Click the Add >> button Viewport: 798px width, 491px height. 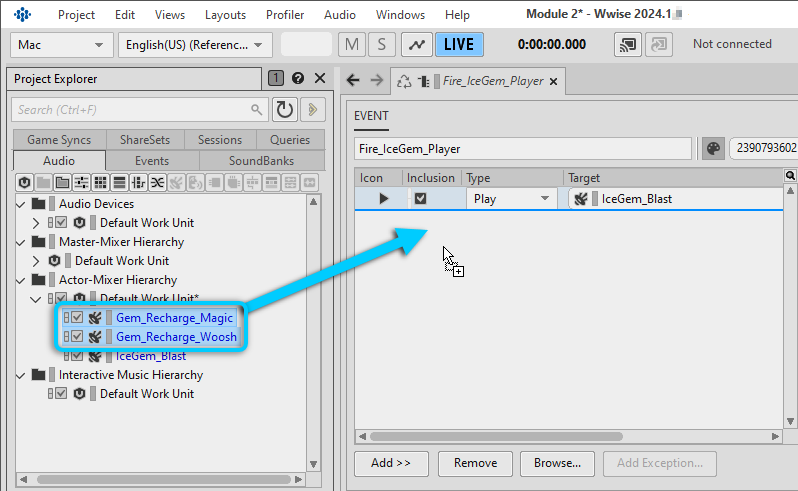point(391,463)
